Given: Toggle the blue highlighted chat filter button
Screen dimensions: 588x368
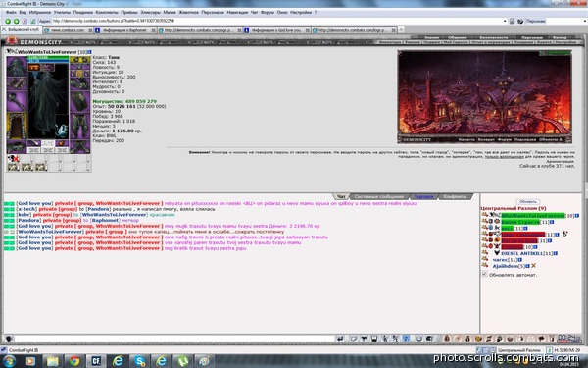Looking at the screenshot, I should 406,339.
